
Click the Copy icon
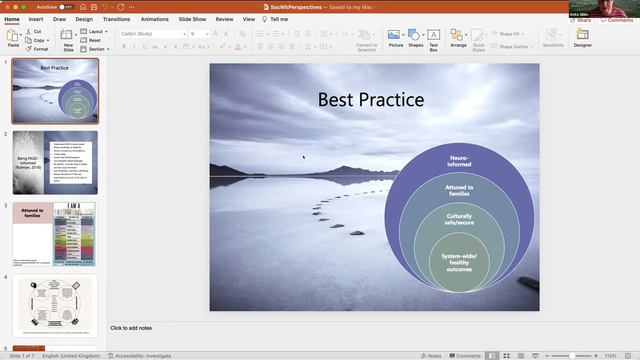tap(29, 40)
